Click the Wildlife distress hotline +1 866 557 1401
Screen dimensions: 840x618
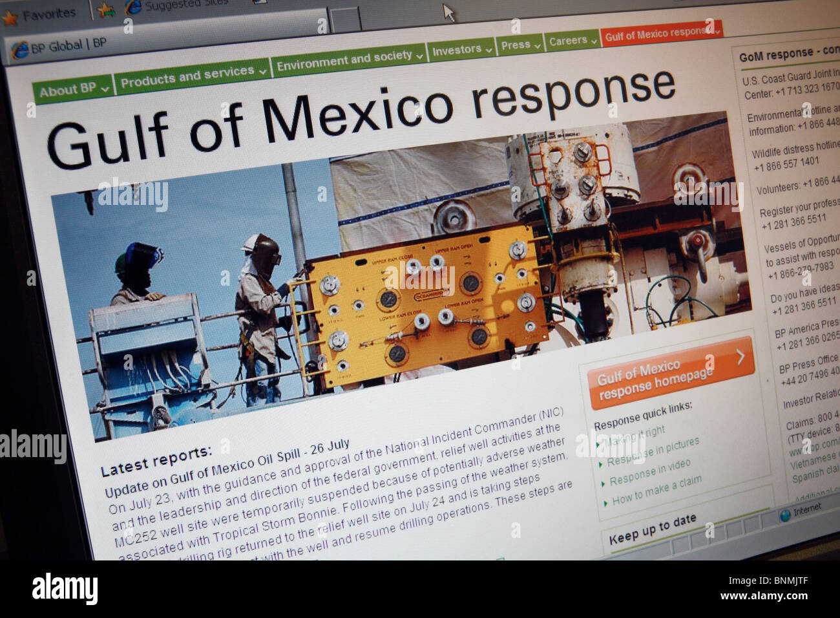[x=795, y=156]
